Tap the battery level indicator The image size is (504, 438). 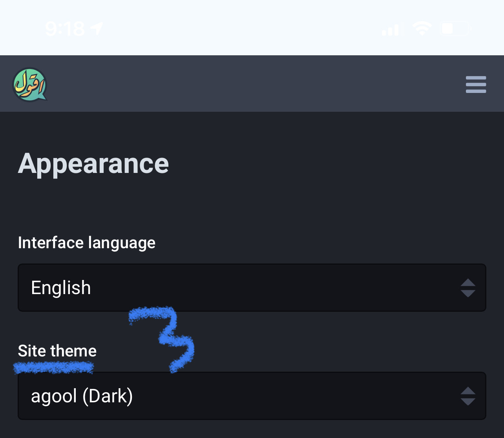point(455,29)
